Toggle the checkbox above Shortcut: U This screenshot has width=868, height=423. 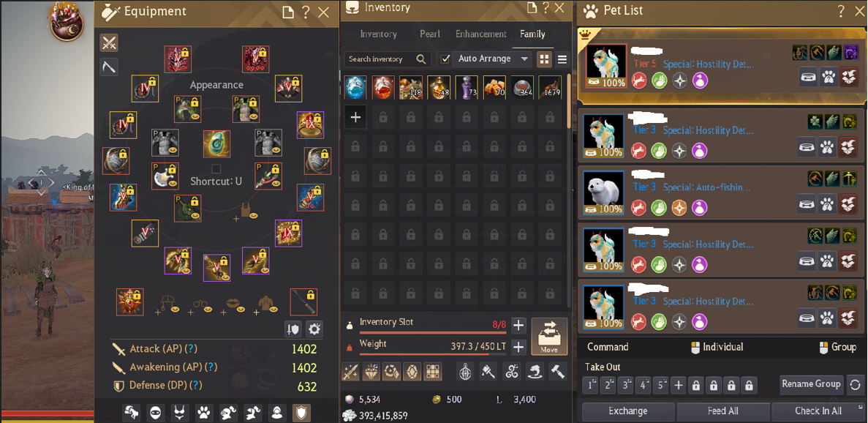[216, 168]
